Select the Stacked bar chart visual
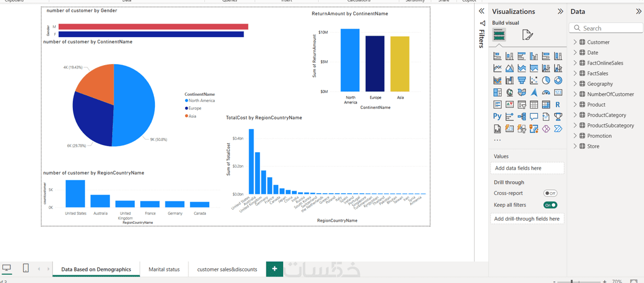Screen dimensions: 644x283 [x=497, y=56]
